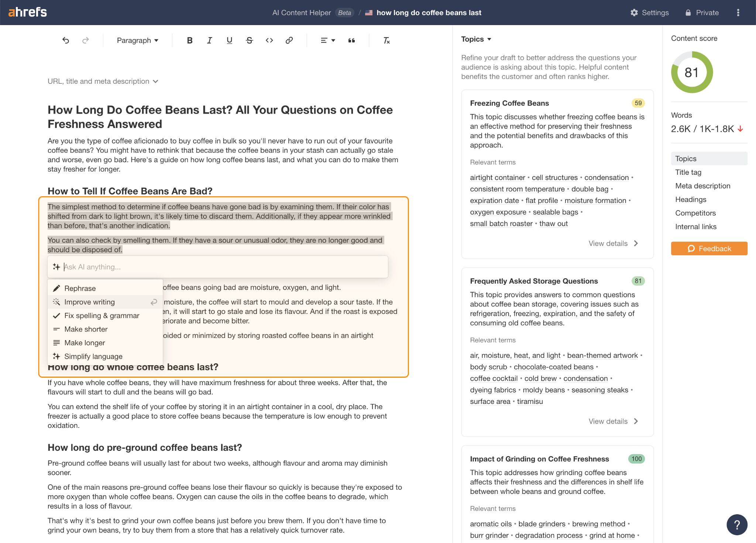
Task: Select the Fix spelling & grammar option
Action: [x=102, y=315]
